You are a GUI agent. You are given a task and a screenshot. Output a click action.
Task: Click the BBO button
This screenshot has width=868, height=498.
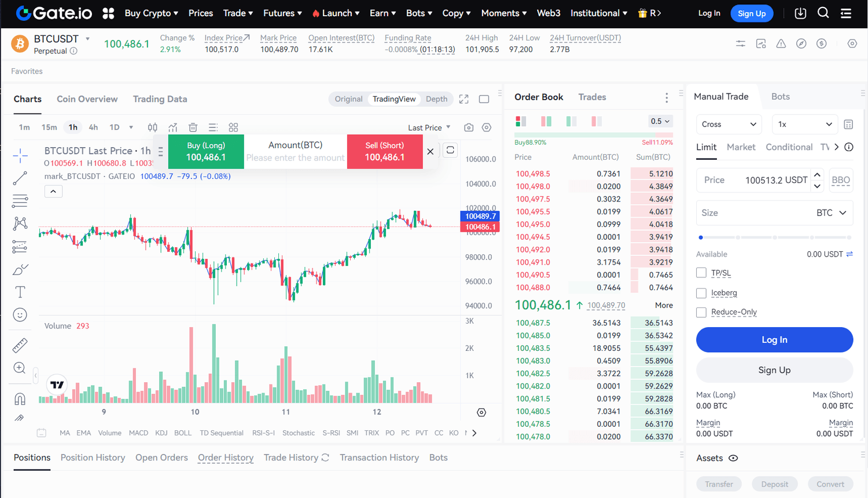tap(841, 180)
